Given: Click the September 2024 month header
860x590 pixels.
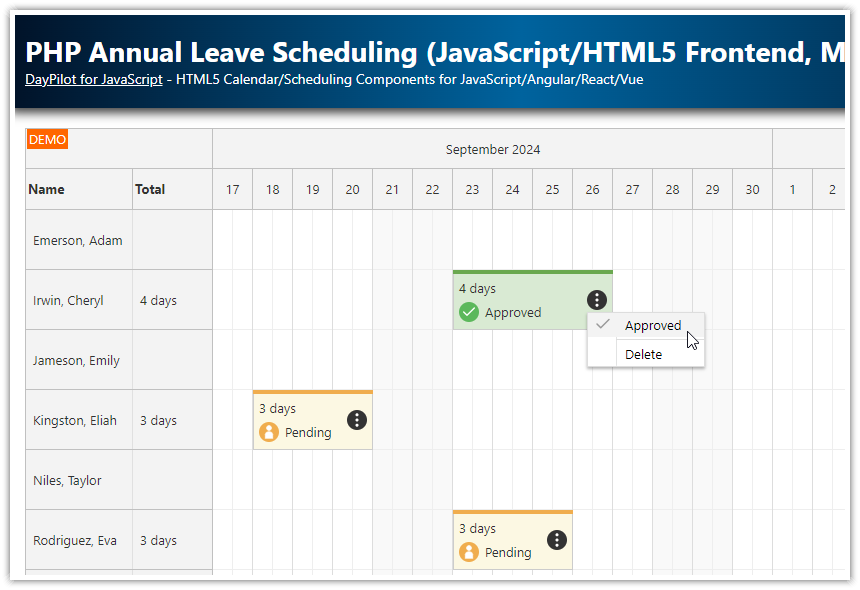Looking at the screenshot, I should coord(492,149).
